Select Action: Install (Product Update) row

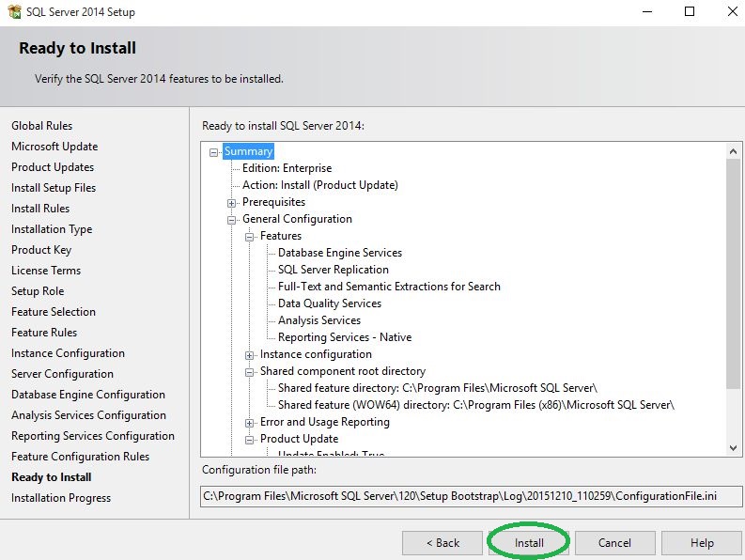(x=319, y=185)
